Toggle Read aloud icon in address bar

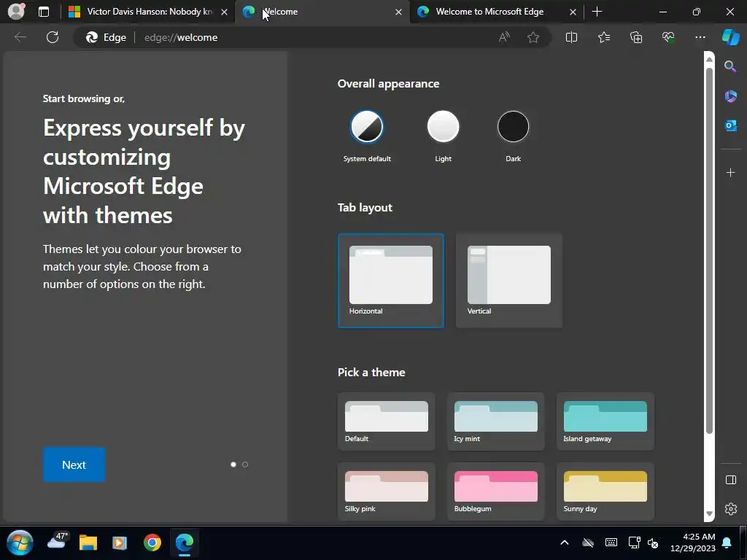click(504, 37)
